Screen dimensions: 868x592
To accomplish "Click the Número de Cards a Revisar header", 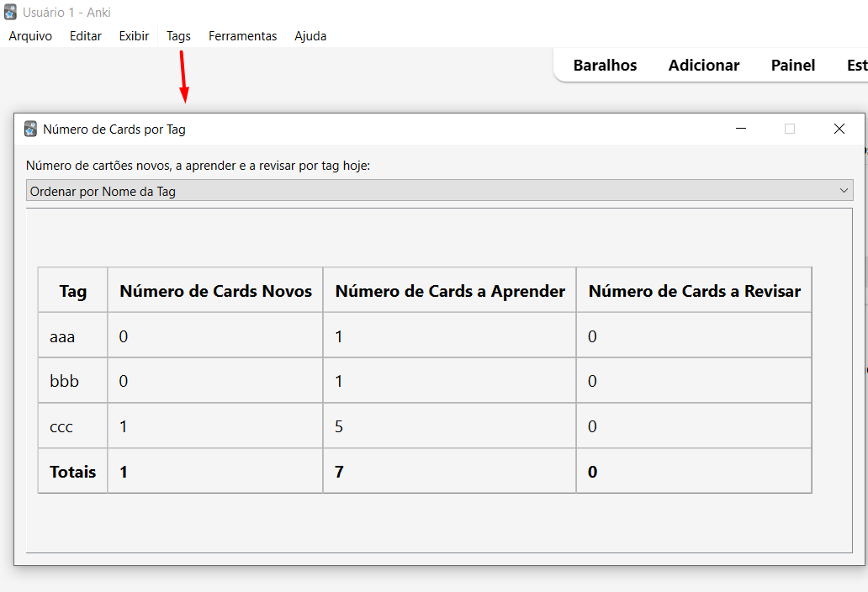I will click(694, 291).
